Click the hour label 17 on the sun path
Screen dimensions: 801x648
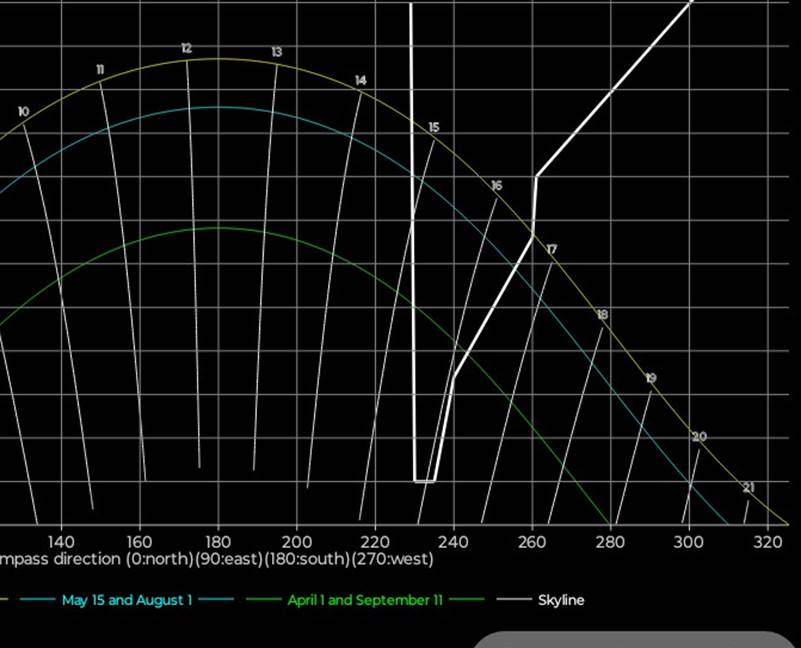click(552, 249)
